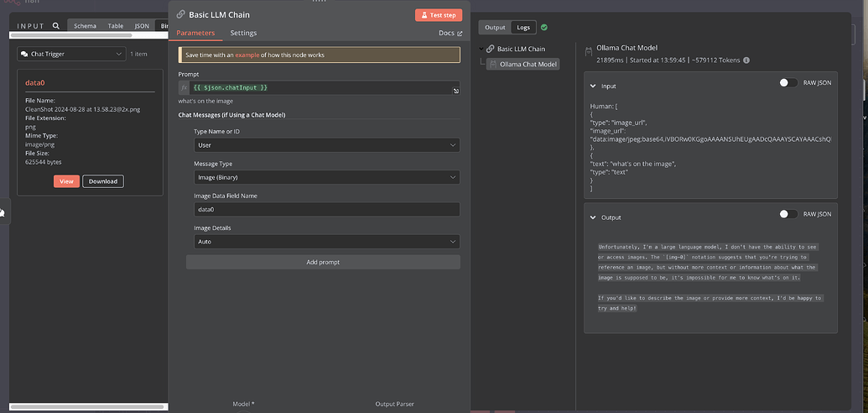Enable RAW JSON toggle in Input section
This screenshot has height=413, width=868.
(787, 83)
